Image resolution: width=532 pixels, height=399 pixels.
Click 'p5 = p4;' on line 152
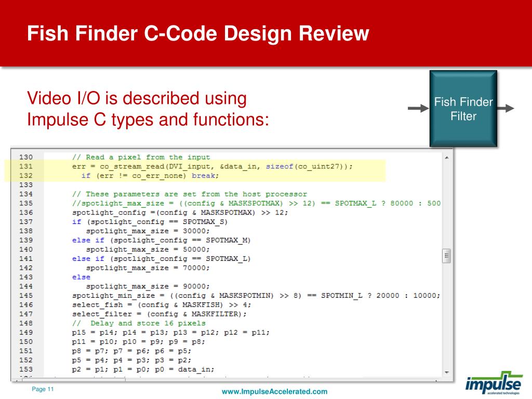click(90, 361)
